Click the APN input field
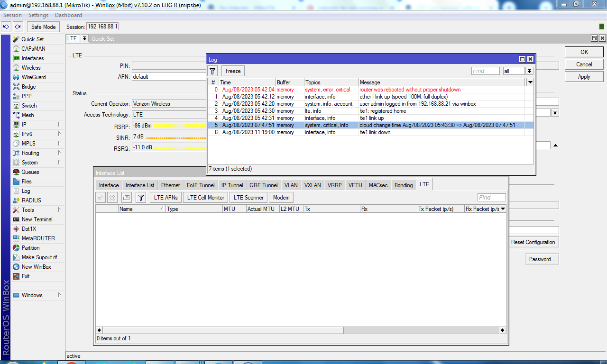Screen dimensions: 607x364 pos(169,76)
